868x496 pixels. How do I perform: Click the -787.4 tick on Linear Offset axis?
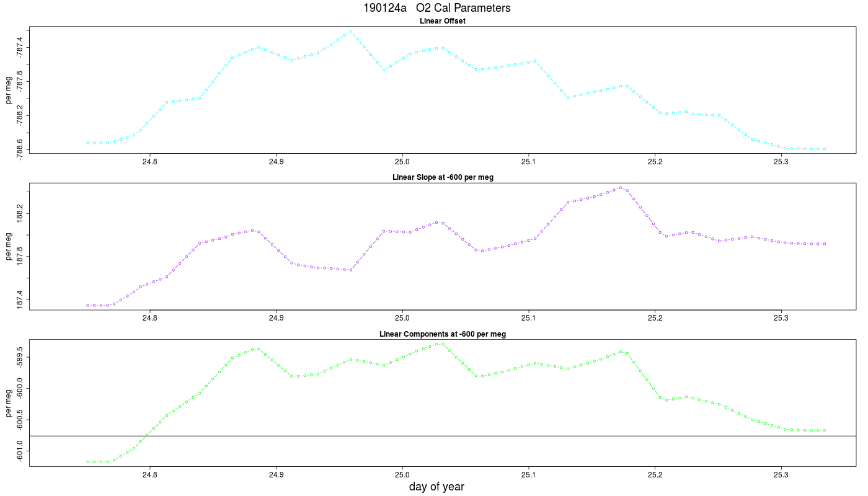click(20, 48)
